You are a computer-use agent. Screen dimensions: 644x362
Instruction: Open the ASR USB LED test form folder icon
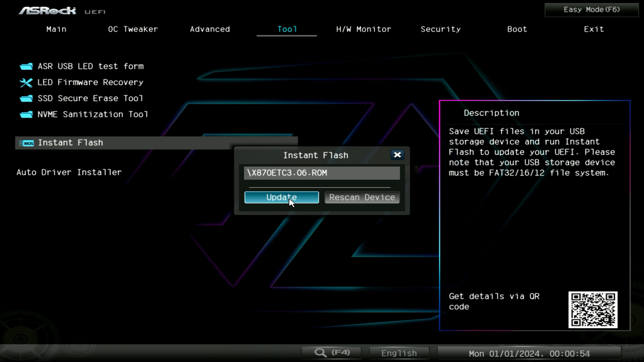point(26,67)
